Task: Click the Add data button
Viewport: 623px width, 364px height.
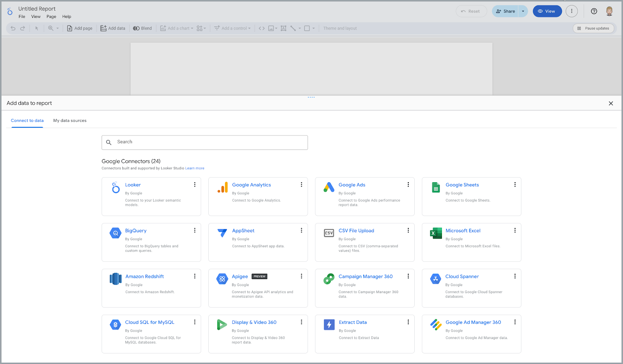Action: pyautogui.click(x=113, y=28)
